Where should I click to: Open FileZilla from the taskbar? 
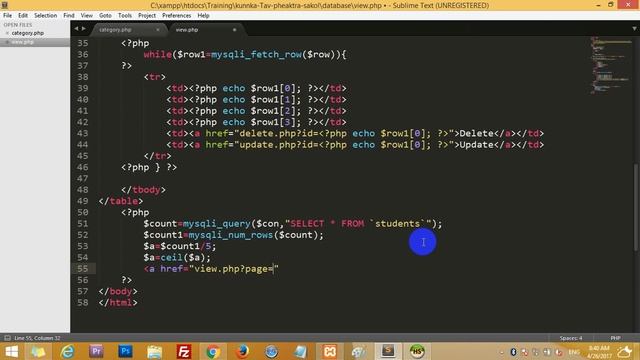pos(184,351)
